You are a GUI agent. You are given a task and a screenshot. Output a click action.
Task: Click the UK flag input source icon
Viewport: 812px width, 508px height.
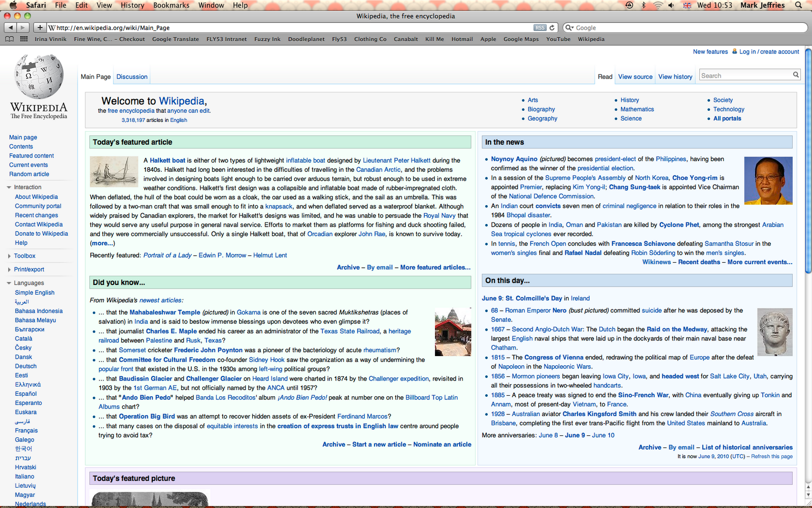point(687,5)
